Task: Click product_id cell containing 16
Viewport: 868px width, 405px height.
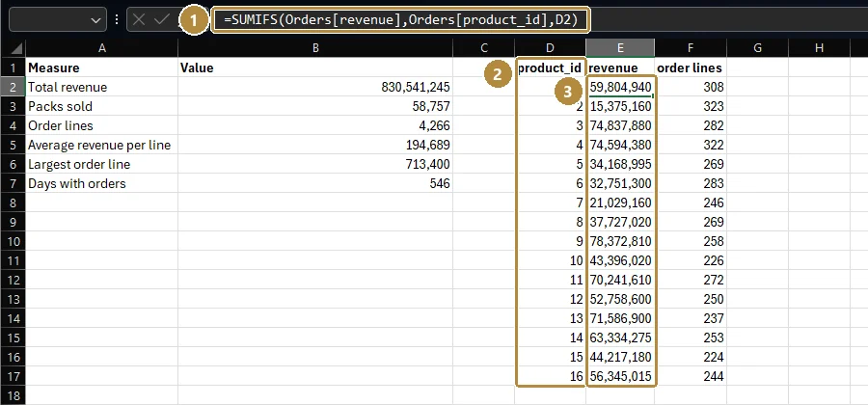Action: tap(551, 376)
